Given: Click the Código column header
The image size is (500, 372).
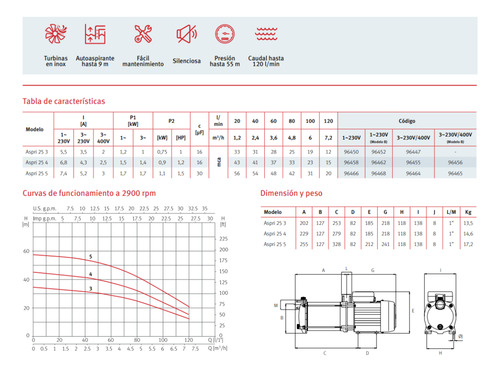Looking at the screenshot, I should tap(407, 121).
